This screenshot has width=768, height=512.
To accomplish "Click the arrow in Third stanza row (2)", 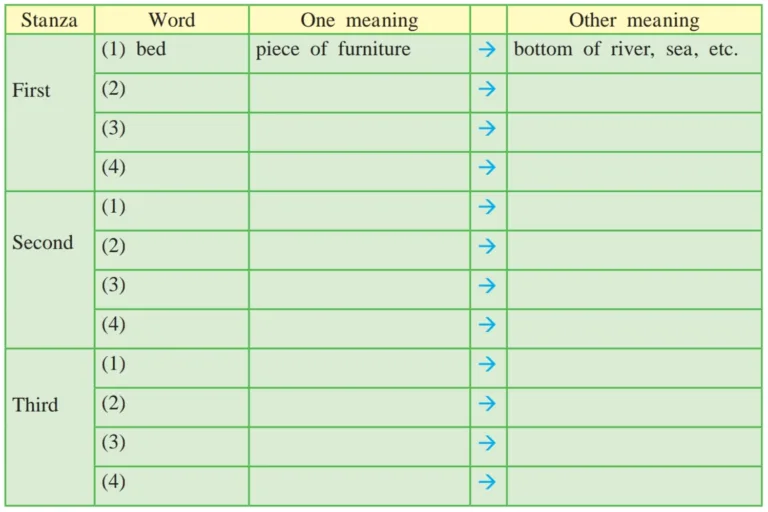I will click(x=487, y=403).
